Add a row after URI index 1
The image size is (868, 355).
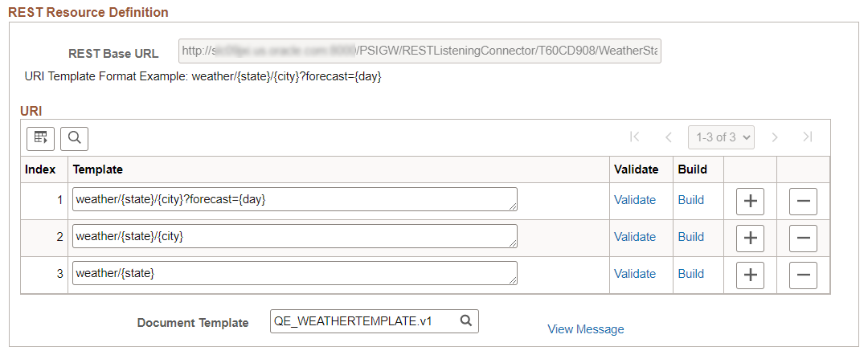pos(750,202)
